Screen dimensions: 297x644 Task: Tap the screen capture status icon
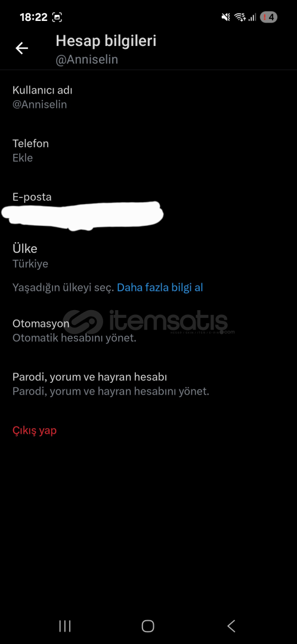pyautogui.click(x=57, y=17)
